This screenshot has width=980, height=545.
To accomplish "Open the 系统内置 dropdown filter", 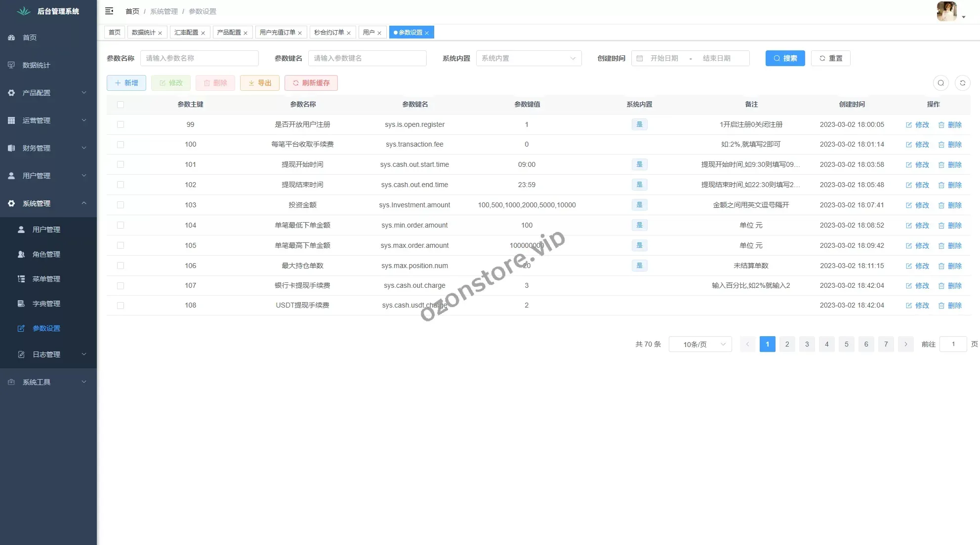I will point(529,58).
